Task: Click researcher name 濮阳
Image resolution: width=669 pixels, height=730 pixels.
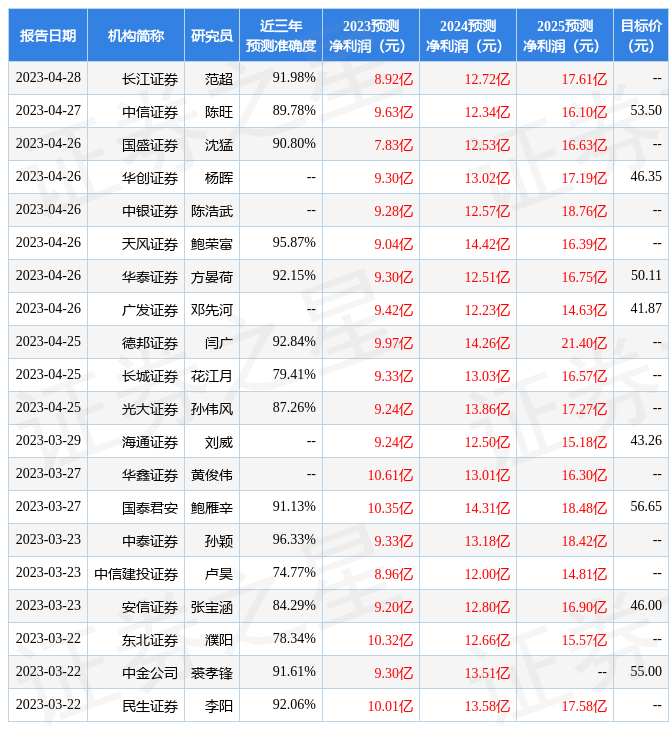Action: pyautogui.click(x=219, y=640)
